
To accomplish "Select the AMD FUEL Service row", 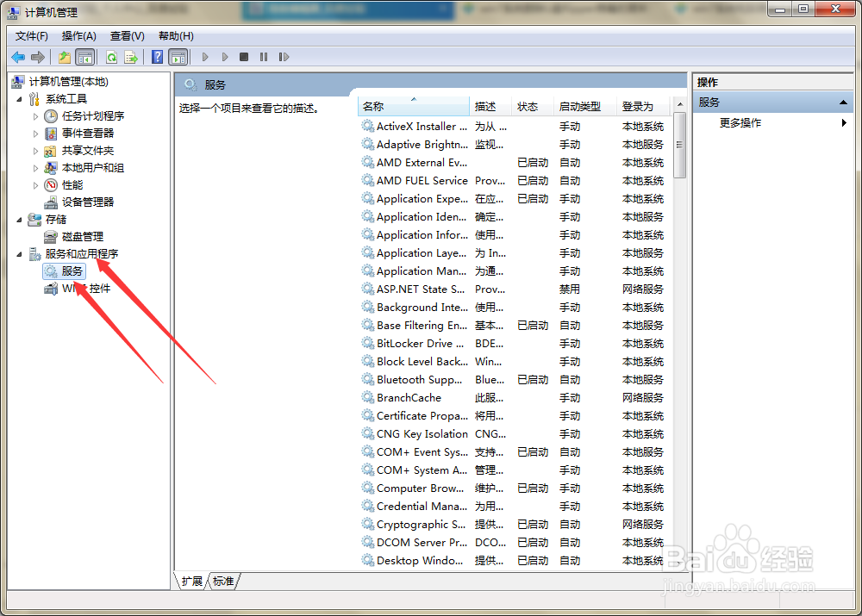I will pyautogui.click(x=515, y=181).
